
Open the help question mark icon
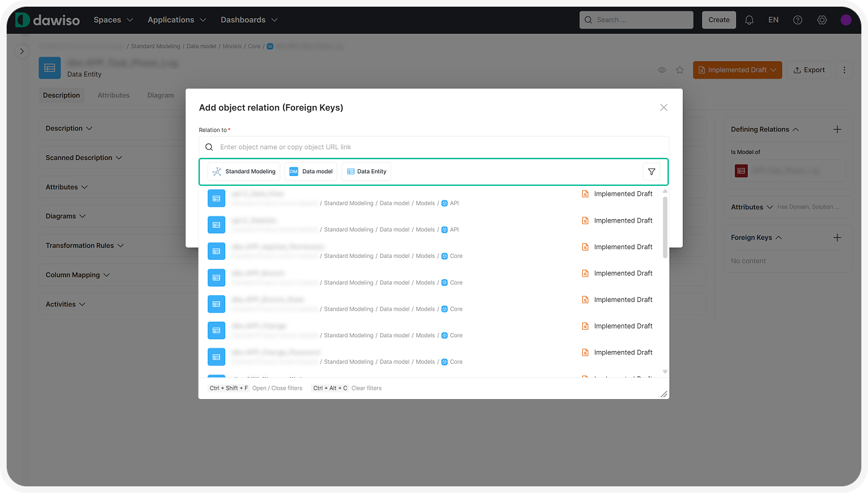(x=797, y=20)
